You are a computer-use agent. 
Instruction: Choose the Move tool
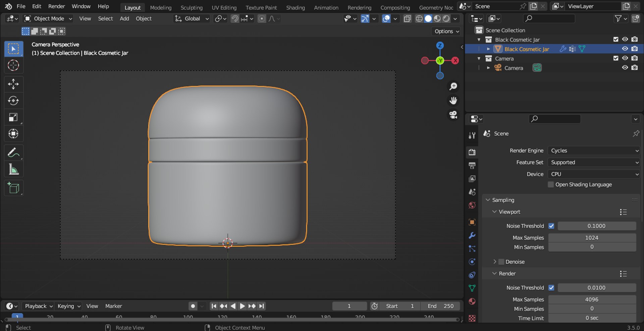point(13,84)
